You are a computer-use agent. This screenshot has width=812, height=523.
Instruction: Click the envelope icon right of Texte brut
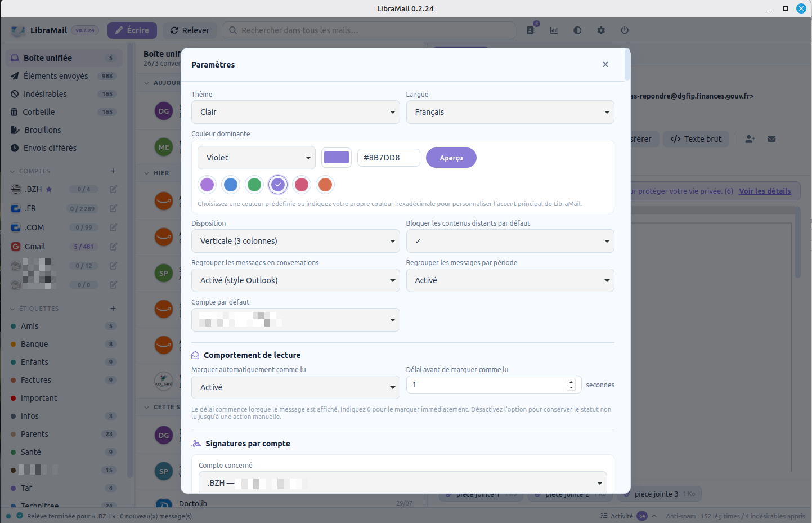(771, 139)
